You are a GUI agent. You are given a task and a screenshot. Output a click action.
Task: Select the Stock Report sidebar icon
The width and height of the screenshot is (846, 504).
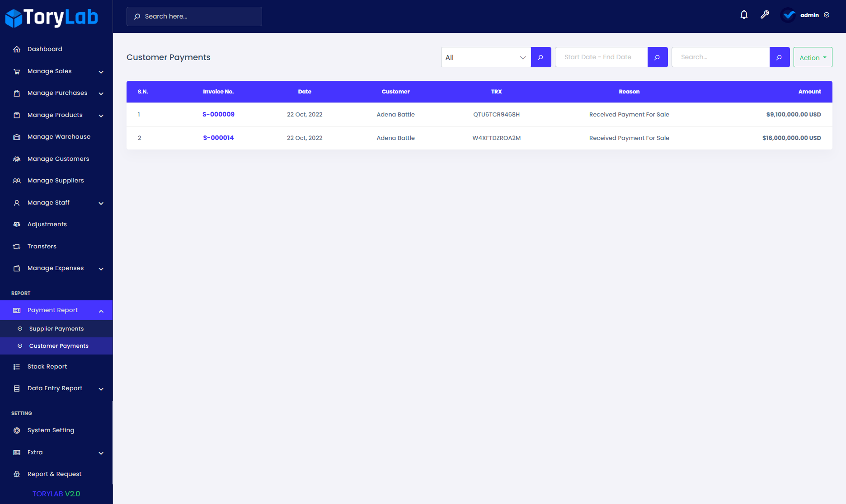coord(17,366)
